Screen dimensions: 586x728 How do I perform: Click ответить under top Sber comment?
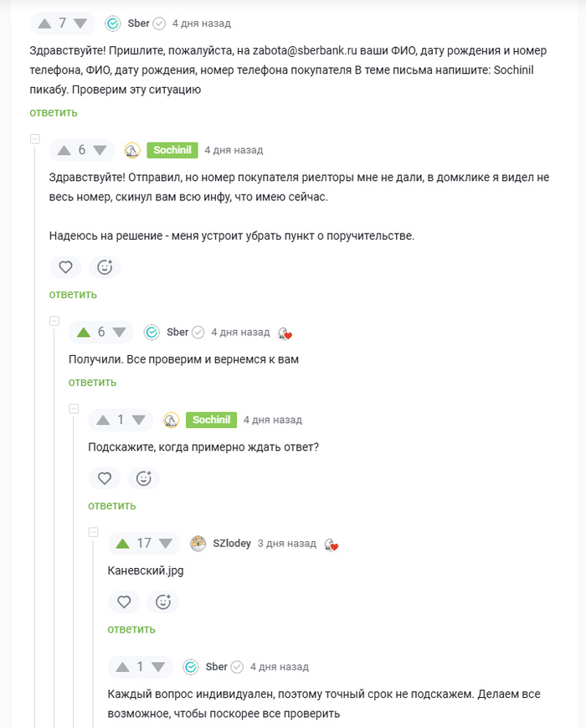pyautogui.click(x=54, y=113)
